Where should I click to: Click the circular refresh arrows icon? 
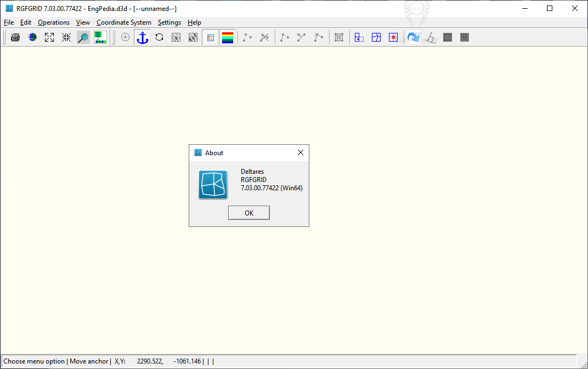(x=159, y=37)
